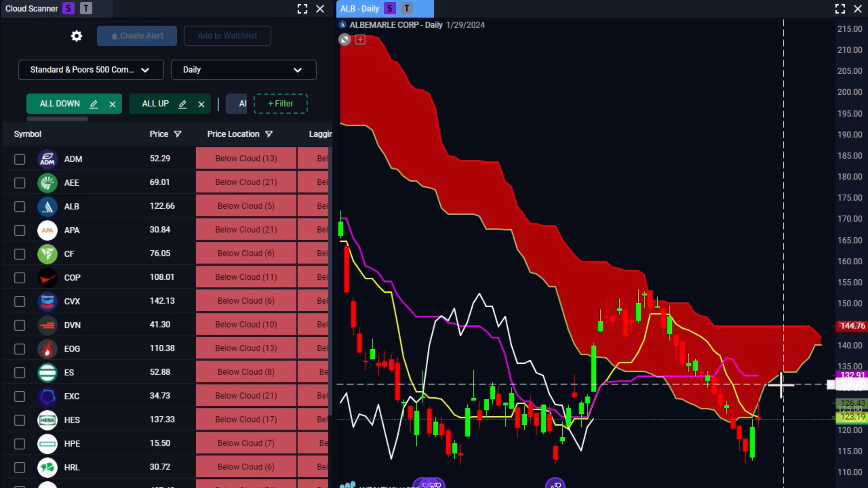The height and width of the screenshot is (488, 868).
Task: Click the 132.91 magenta price label
Action: tap(851, 375)
